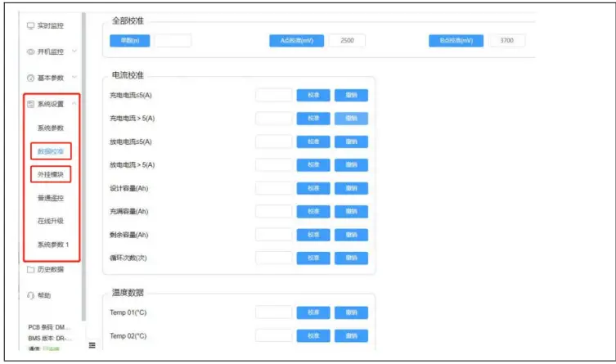Calibrate the 剩余容量(Ah) row
The width and height of the screenshot is (616, 364).
pos(313,235)
